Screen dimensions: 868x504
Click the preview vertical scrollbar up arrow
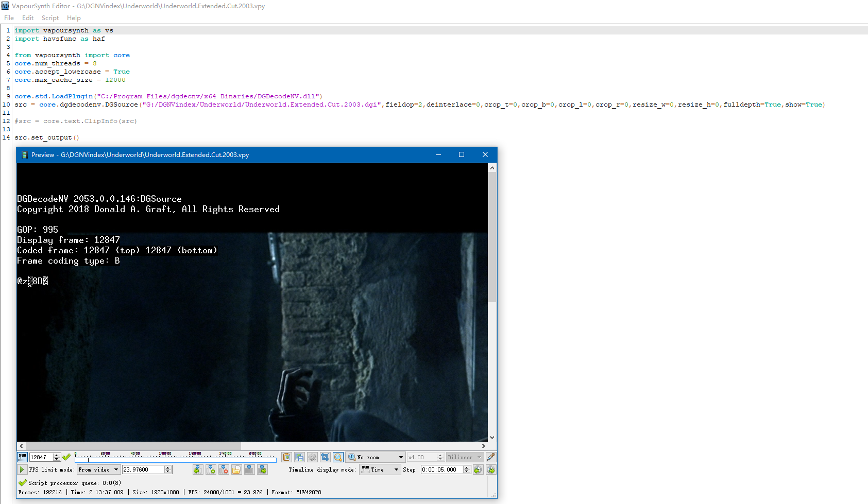(x=492, y=168)
